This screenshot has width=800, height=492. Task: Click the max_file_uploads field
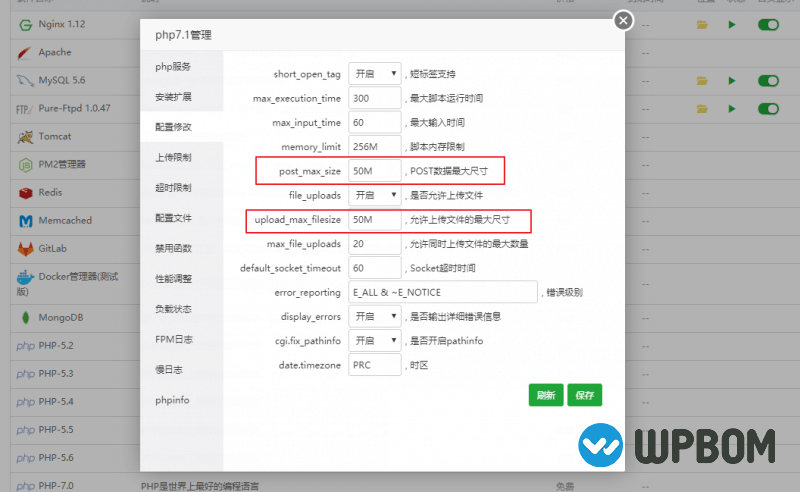(375, 243)
